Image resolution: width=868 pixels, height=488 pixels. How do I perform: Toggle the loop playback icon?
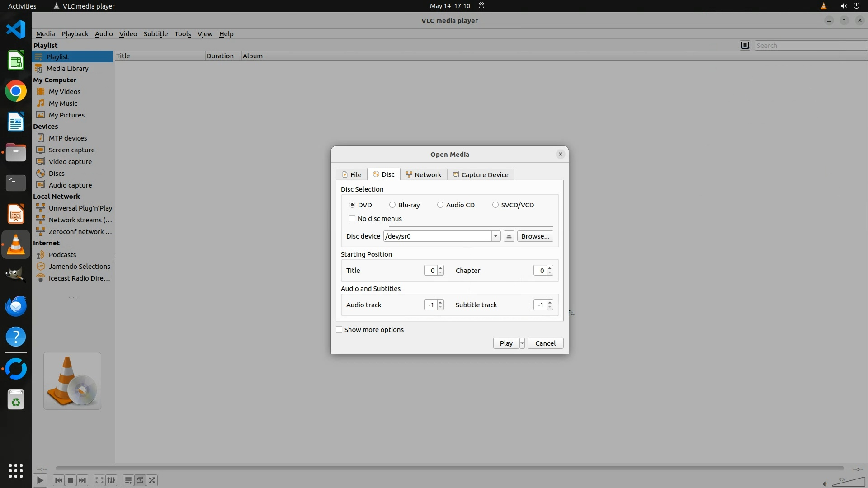pos(140,480)
